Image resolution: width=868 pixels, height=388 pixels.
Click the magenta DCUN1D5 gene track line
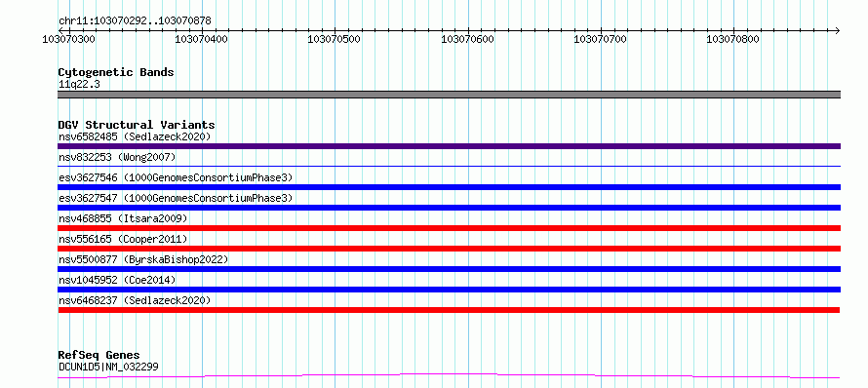click(449, 376)
